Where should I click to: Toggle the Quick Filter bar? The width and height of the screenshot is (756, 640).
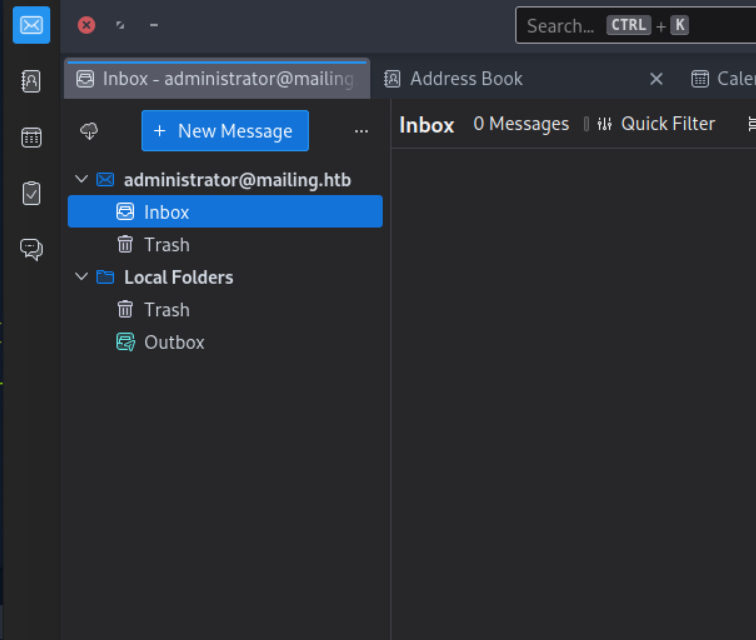point(655,124)
